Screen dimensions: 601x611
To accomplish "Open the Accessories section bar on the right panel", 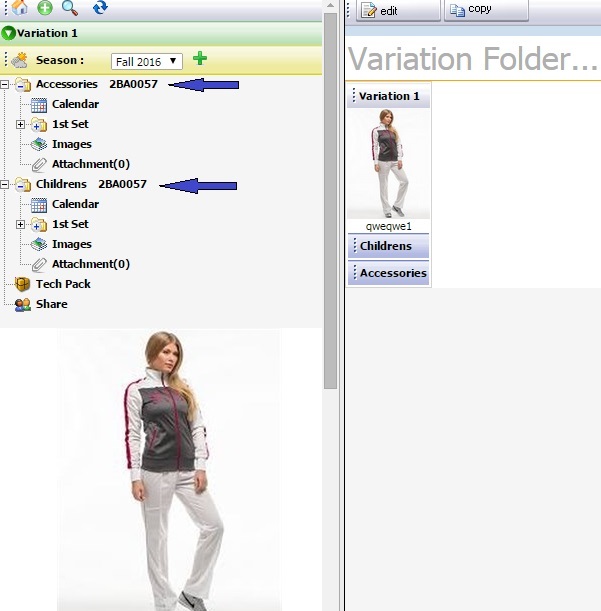I will pos(389,273).
